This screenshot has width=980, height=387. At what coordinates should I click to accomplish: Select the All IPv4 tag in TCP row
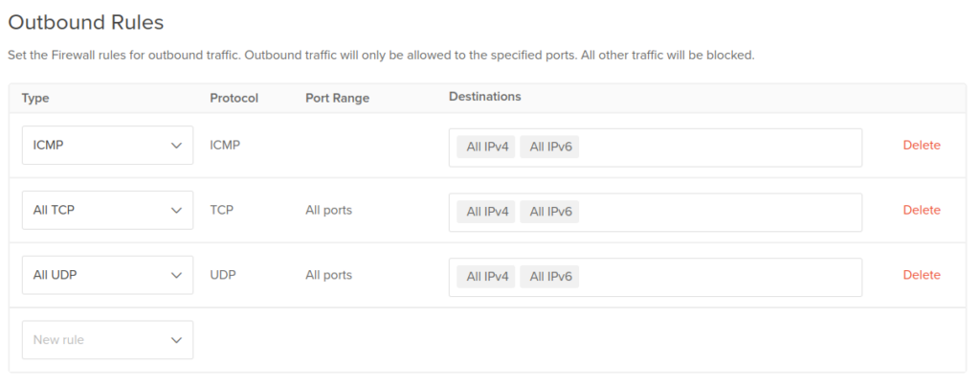click(x=485, y=212)
